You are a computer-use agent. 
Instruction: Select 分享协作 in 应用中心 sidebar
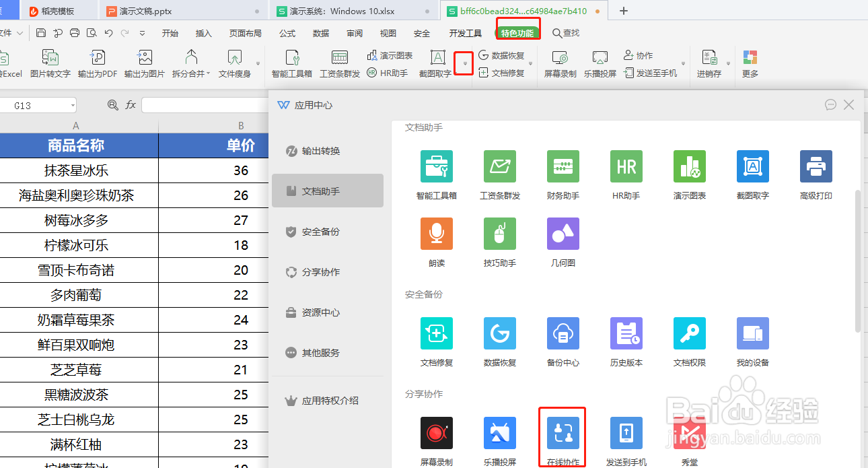[328, 272]
